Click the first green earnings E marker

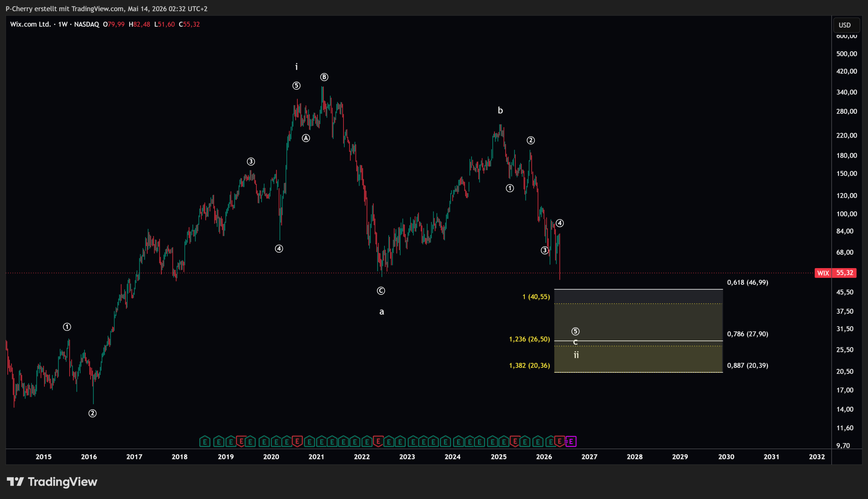204,442
